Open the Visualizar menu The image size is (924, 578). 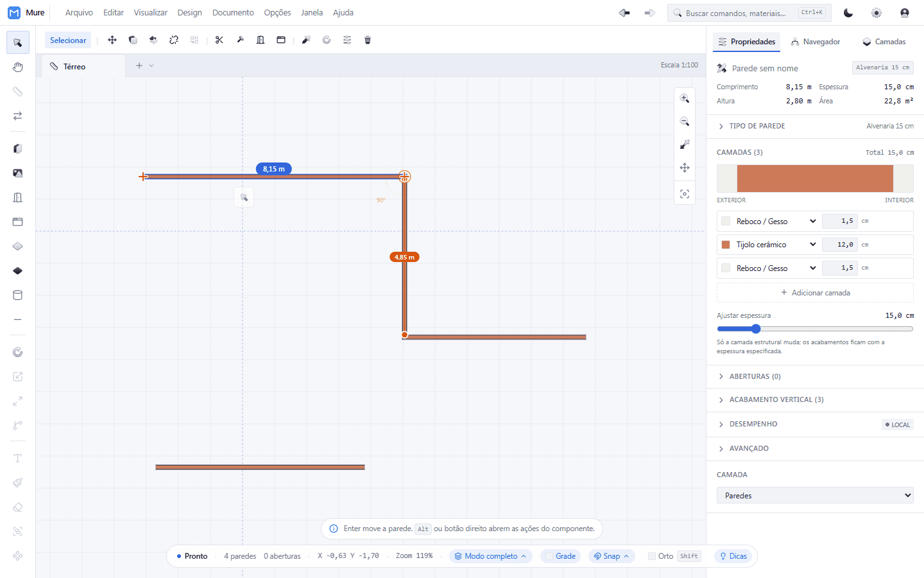pyautogui.click(x=151, y=13)
